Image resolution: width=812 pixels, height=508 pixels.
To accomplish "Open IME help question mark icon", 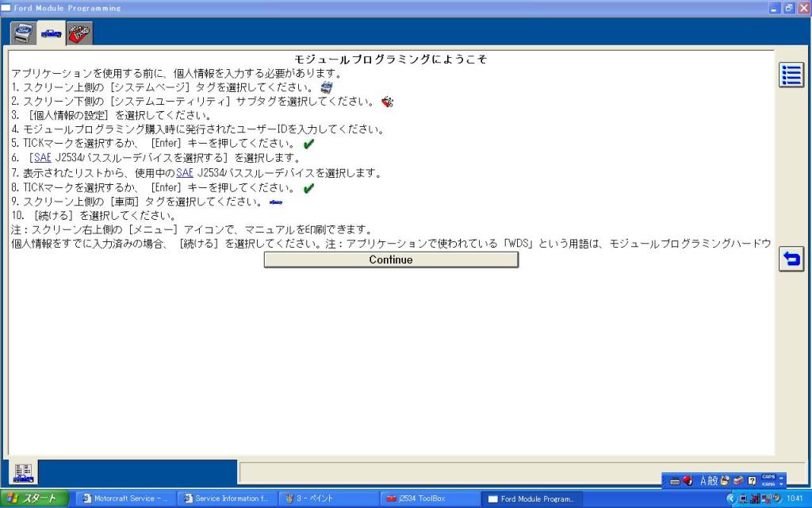I will [x=752, y=480].
